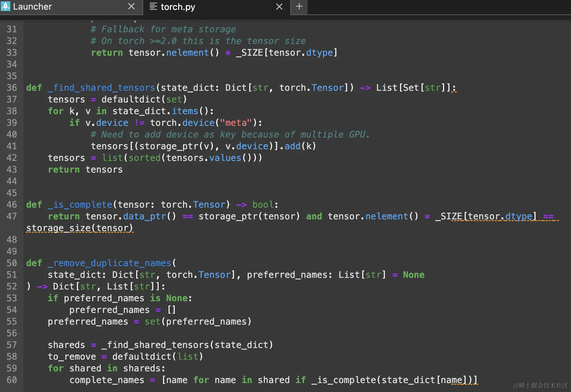The width and height of the screenshot is (571, 392).
Task: Click line number 44 in the gutter
Action: tap(12, 181)
